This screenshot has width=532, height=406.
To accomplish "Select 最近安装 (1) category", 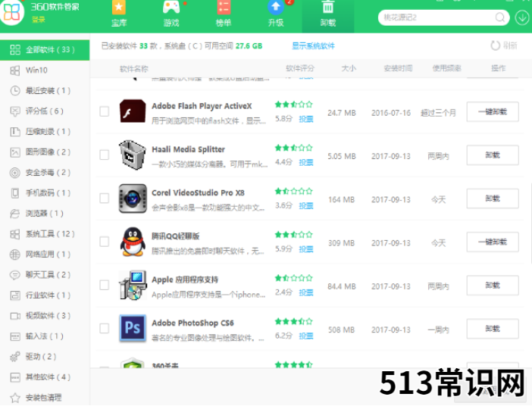I will 45,91.
